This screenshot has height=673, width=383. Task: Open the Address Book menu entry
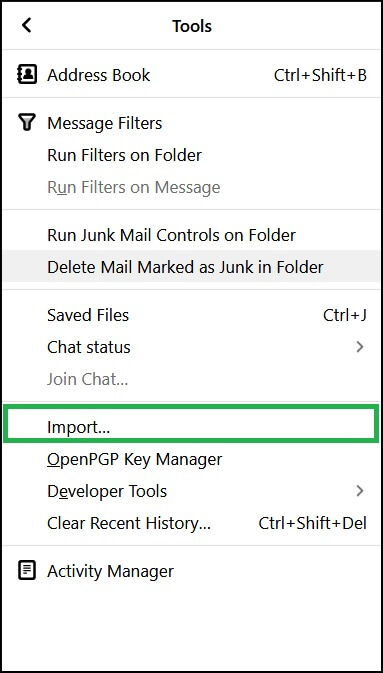pos(192,75)
